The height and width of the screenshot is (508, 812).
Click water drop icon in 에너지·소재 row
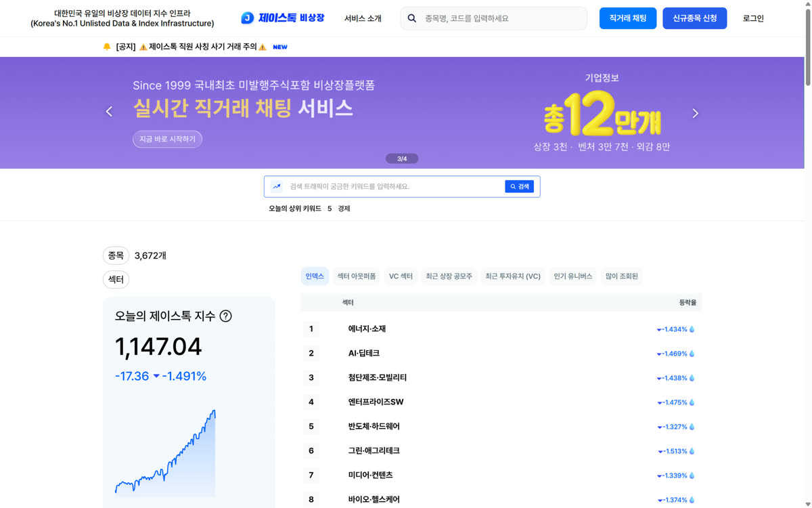click(692, 329)
